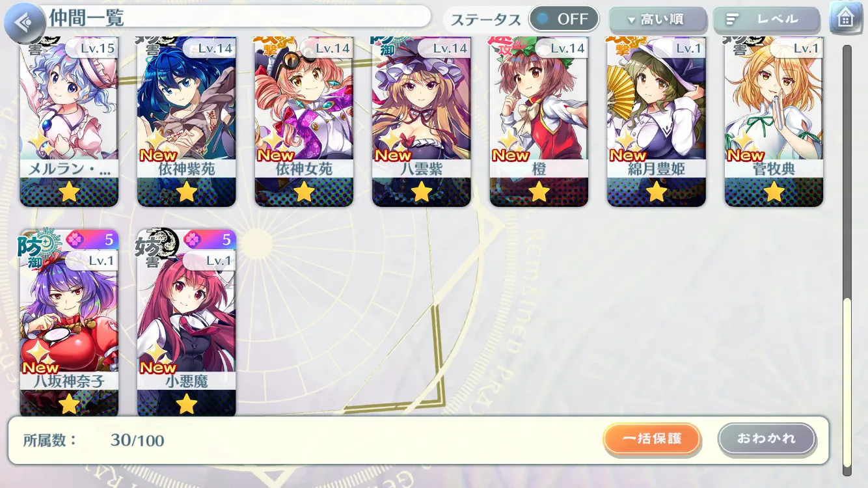
Task: Choose the 依神女苑 character portrait
Action: (304, 122)
